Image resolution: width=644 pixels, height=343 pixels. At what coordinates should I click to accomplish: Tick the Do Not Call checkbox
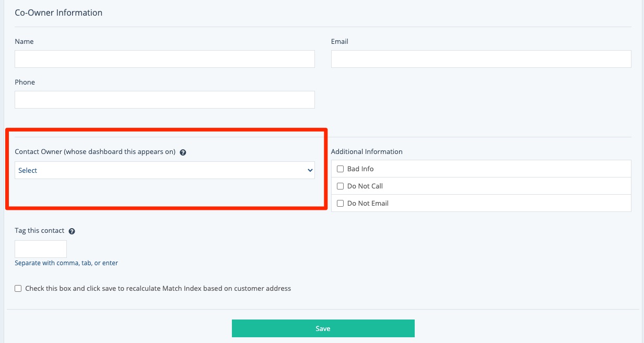coord(340,186)
